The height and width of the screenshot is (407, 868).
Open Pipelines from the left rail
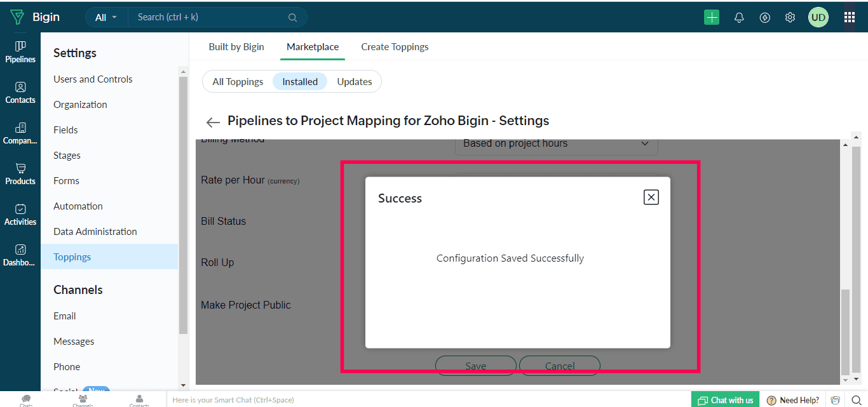coord(20,52)
